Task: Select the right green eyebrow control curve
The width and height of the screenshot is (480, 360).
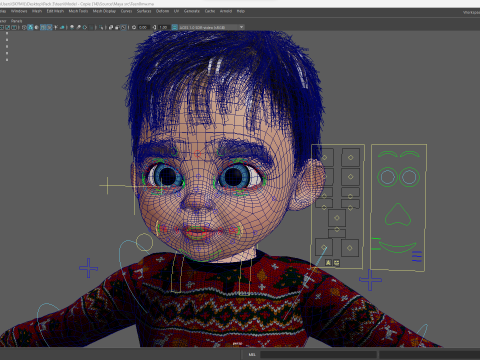Action: click(x=410, y=154)
